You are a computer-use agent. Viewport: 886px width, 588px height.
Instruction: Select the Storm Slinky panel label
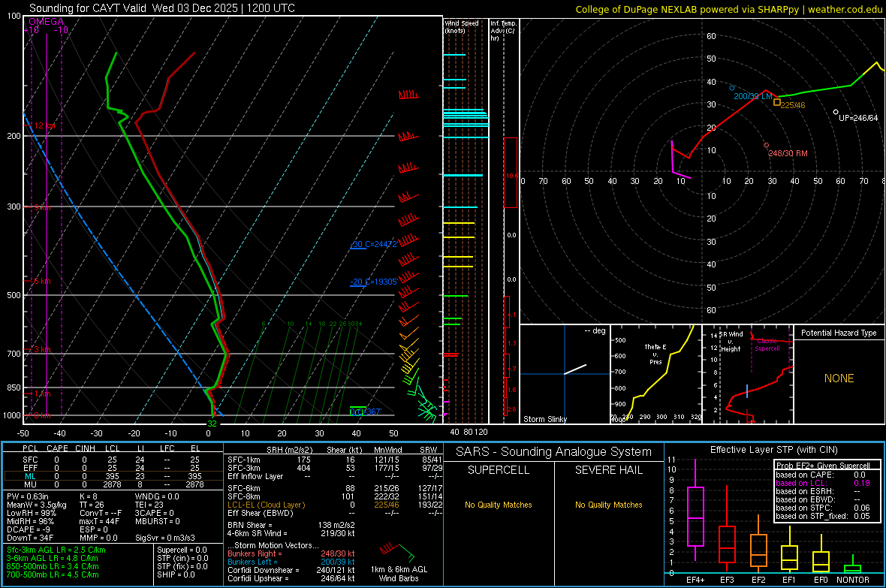point(544,419)
